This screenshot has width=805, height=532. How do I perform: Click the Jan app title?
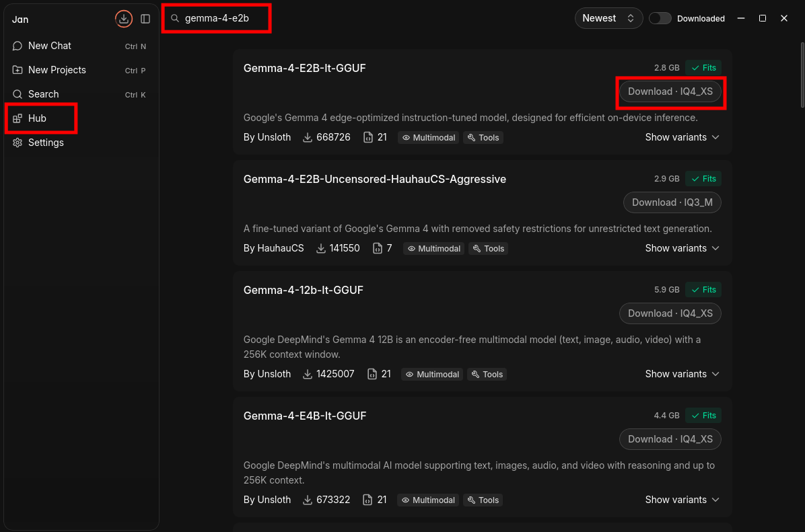(x=20, y=20)
